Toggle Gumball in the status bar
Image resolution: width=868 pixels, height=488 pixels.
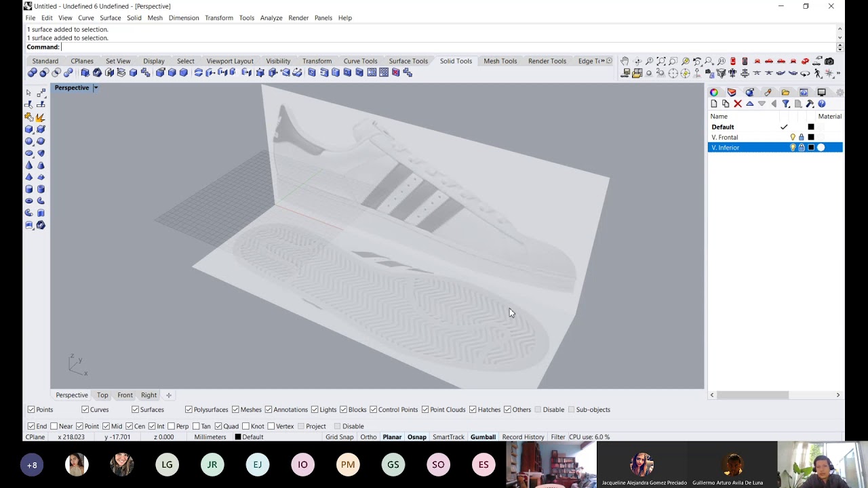pyautogui.click(x=484, y=437)
